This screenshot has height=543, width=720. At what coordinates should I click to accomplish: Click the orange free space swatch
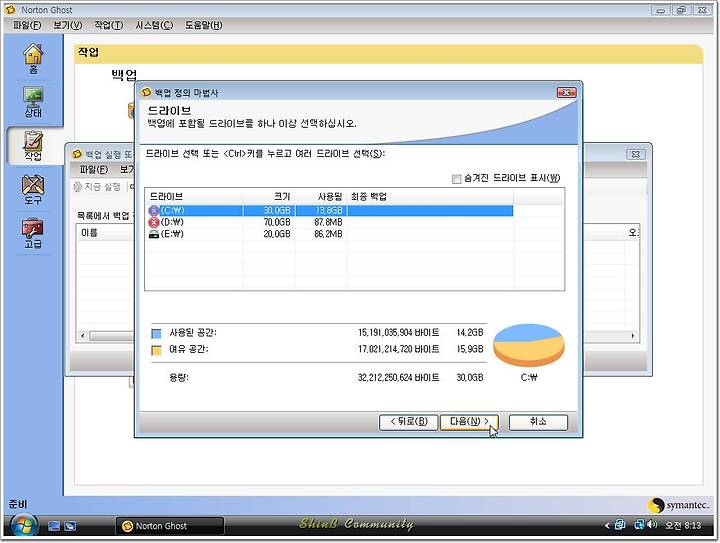click(x=156, y=350)
